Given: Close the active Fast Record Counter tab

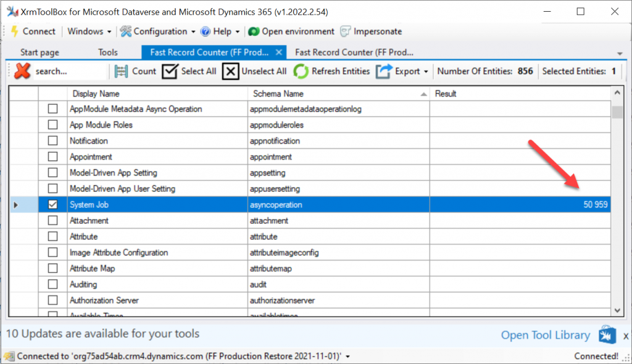Looking at the screenshot, I should [x=278, y=52].
